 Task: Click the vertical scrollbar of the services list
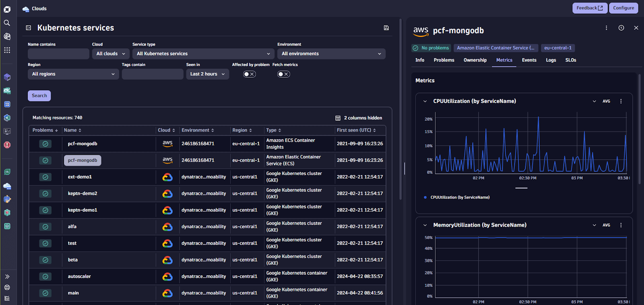[x=400, y=109]
